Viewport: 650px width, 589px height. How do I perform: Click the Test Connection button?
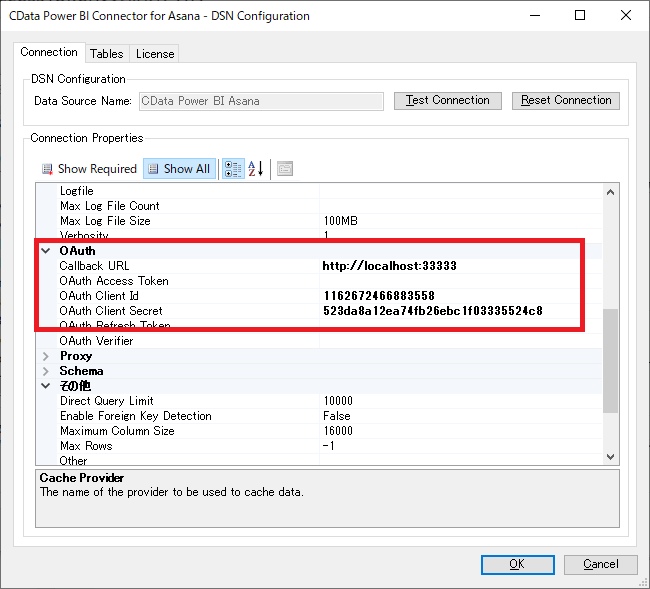[448, 100]
